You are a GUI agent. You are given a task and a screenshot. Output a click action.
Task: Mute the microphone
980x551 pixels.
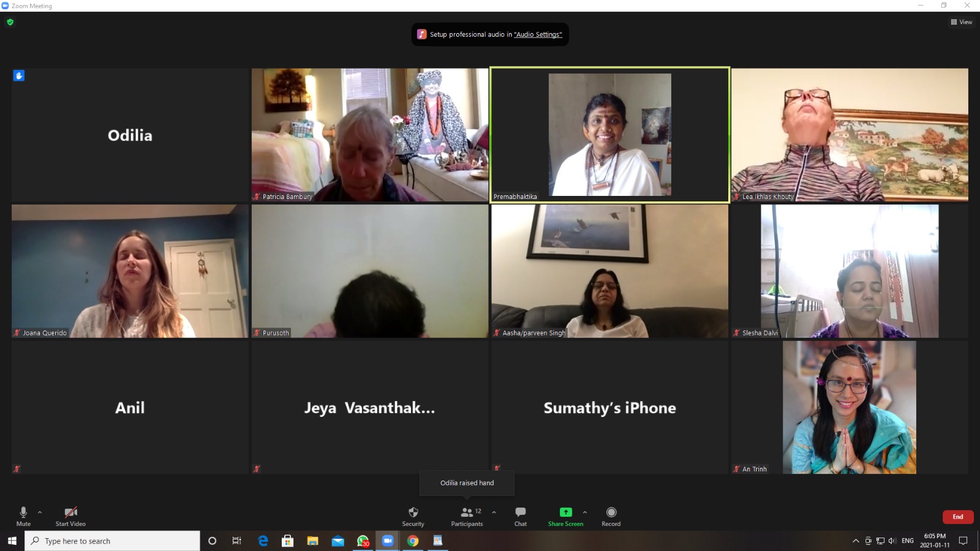click(x=23, y=513)
